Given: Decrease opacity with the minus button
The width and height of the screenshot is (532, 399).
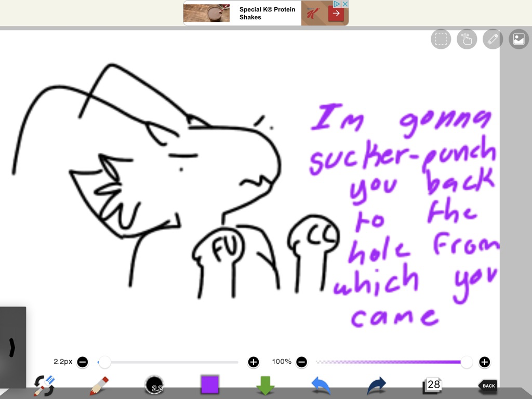Looking at the screenshot, I should [302, 362].
